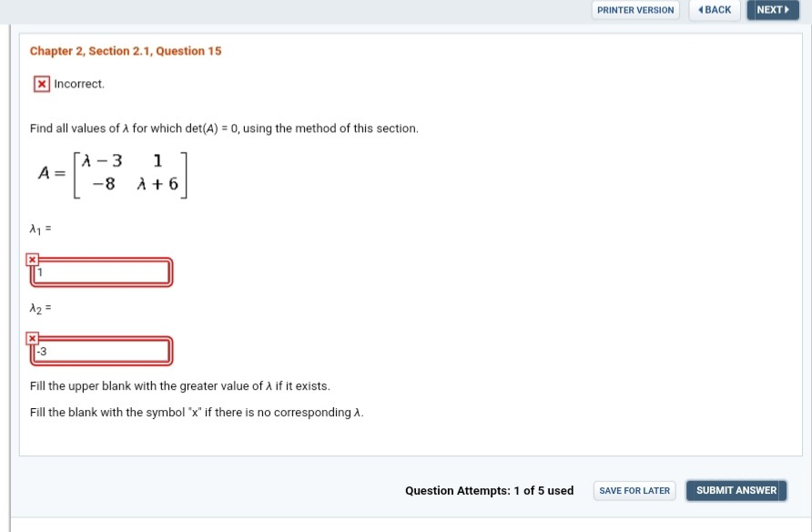Click the error icon beside the λ1 answer box

pos(33,260)
